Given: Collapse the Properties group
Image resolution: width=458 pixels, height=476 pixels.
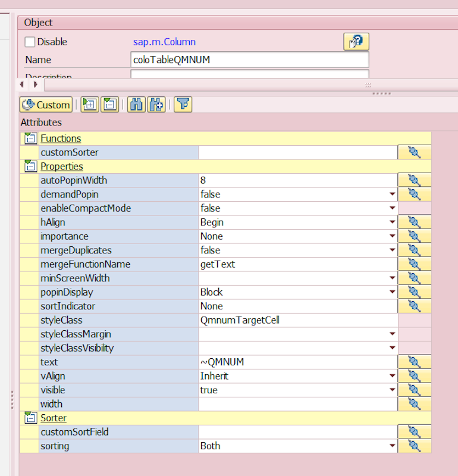Looking at the screenshot, I should point(31,166).
